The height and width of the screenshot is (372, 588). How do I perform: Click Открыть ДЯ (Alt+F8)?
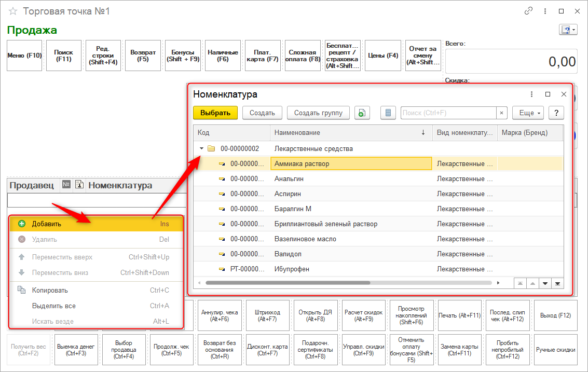316,315
